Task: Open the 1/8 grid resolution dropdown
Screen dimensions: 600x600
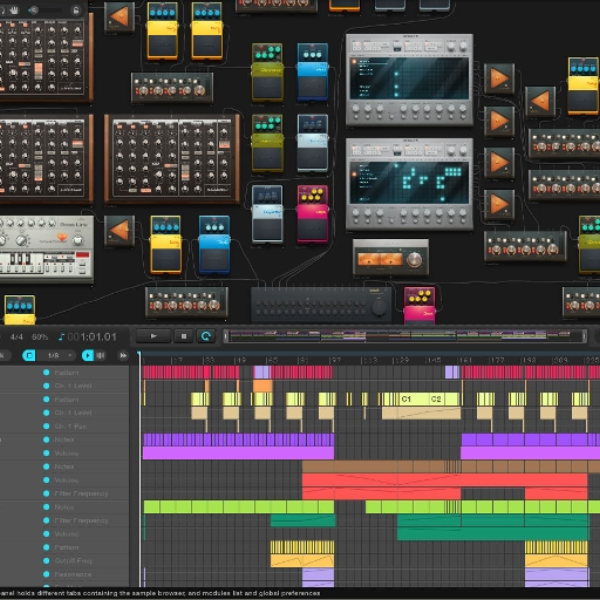Action: (x=57, y=355)
